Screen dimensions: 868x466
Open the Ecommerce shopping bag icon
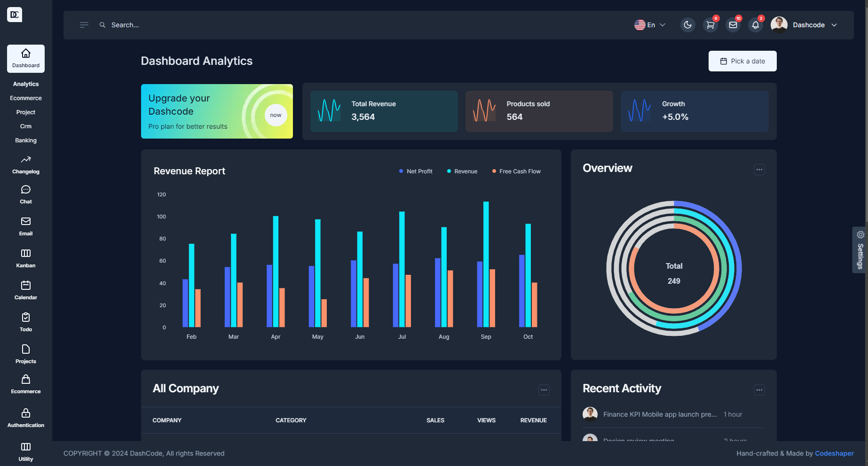[x=26, y=379]
